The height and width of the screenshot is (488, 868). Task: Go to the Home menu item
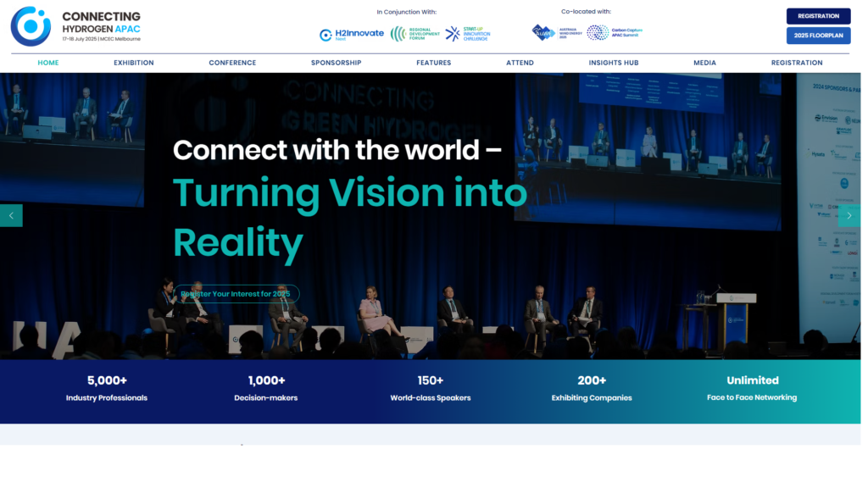pyautogui.click(x=48, y=63)
